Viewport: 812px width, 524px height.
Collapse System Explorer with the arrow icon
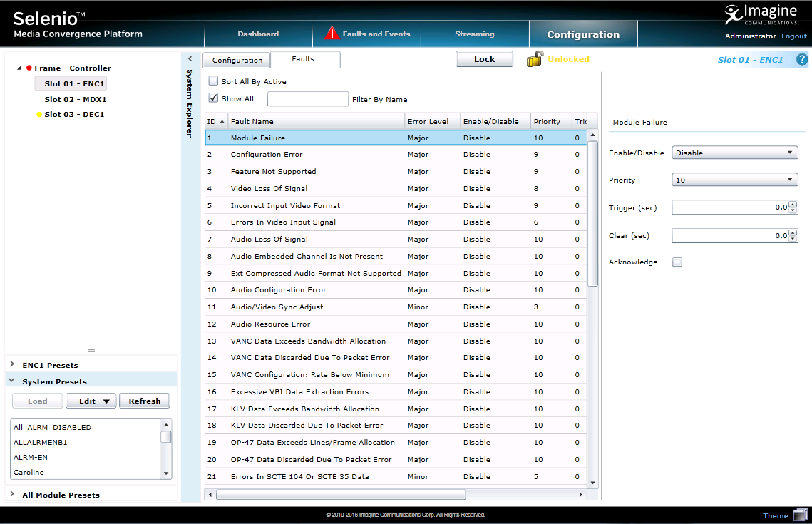190,59
